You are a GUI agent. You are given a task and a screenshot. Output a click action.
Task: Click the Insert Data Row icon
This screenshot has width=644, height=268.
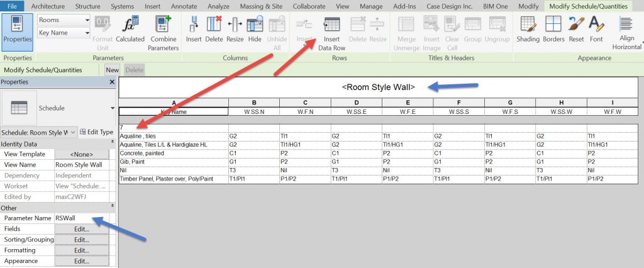click(x=331, y=26)
